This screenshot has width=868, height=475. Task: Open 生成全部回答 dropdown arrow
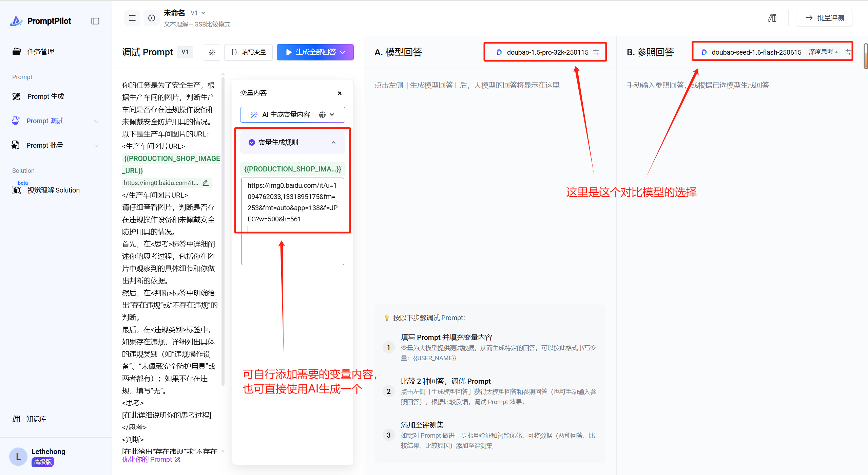pyautogui.click(x=343, y=52)
